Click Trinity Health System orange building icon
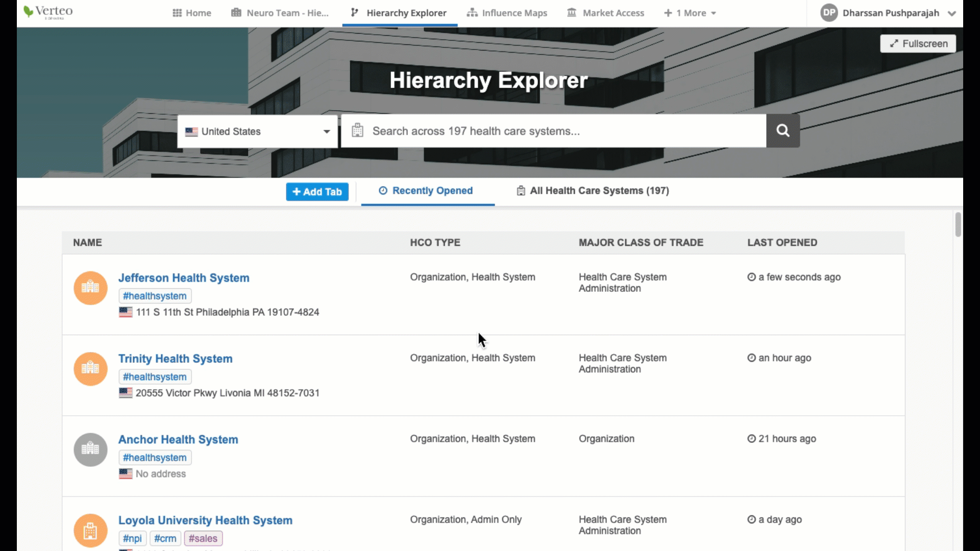This screenshot has height=551, width=980. [90, 368]
